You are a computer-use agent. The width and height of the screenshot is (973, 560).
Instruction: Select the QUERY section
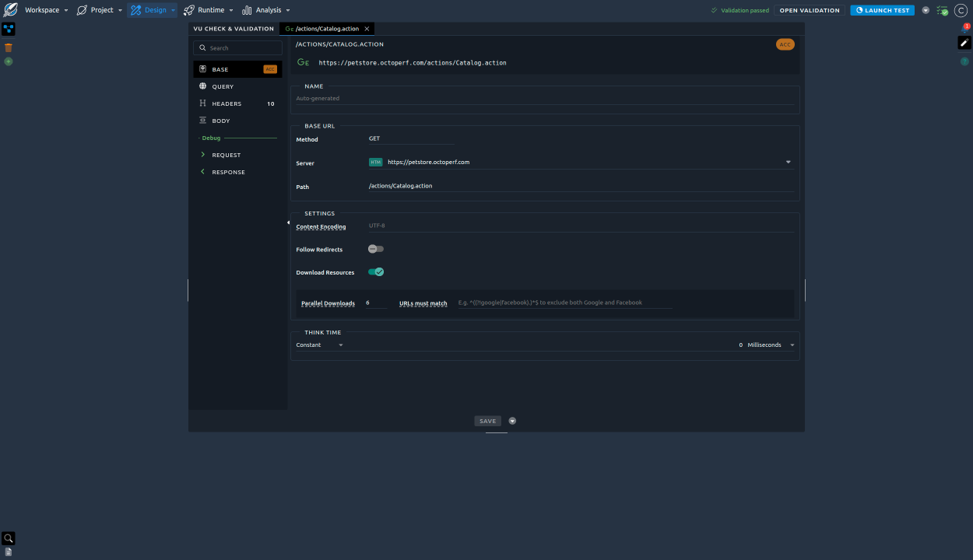click(x=237, y=86)
